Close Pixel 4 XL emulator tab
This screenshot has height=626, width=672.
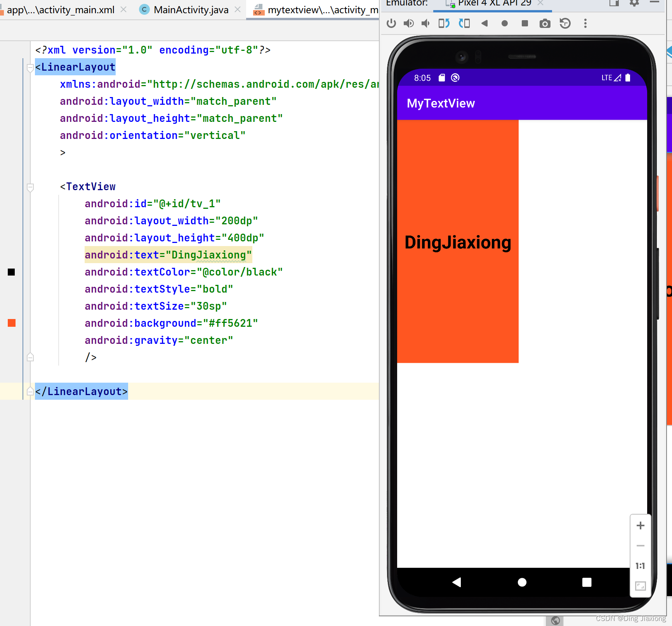(540, 3)
